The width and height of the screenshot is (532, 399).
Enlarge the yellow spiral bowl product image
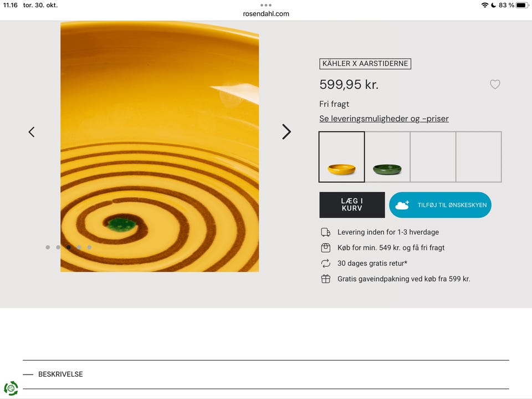point(160,146)
